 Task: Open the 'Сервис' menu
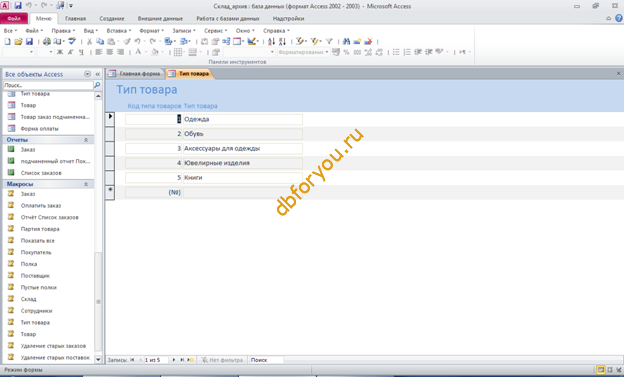click(215, 31)
